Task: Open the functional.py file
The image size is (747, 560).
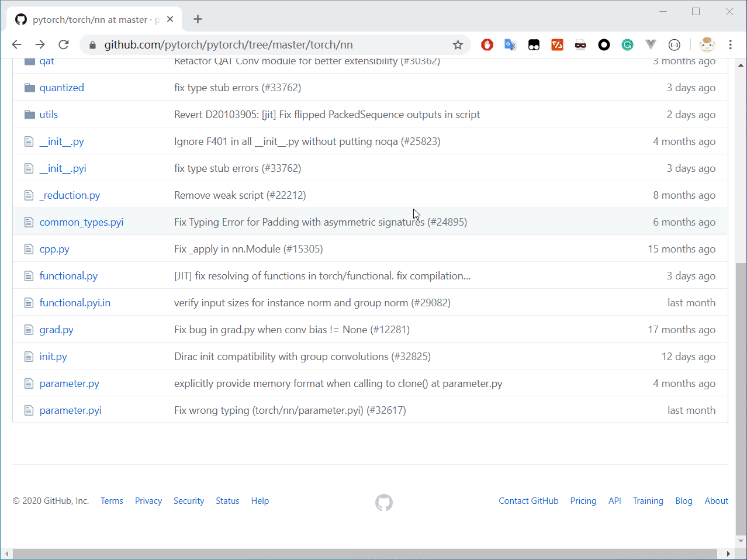Action: (68, 276)
